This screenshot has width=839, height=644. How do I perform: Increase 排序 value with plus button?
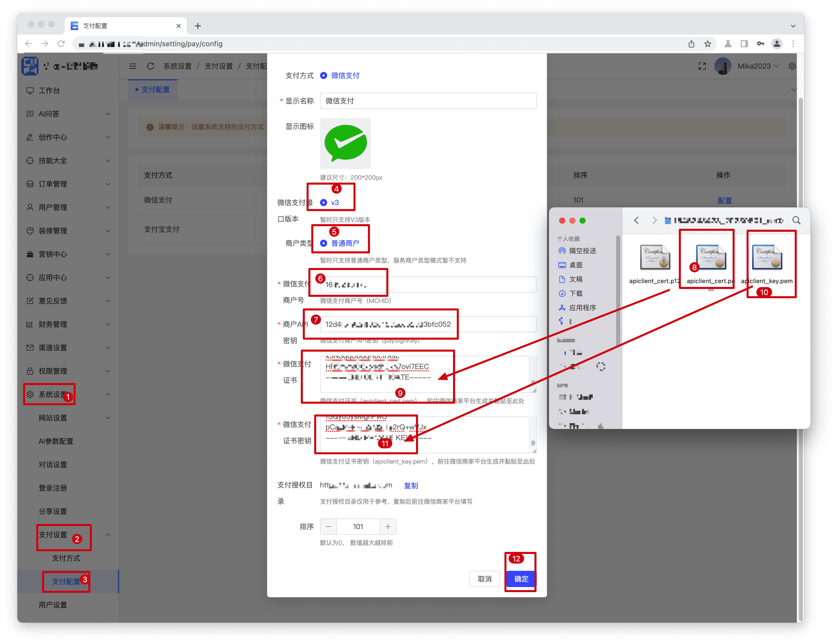click(x=388, y=527)
